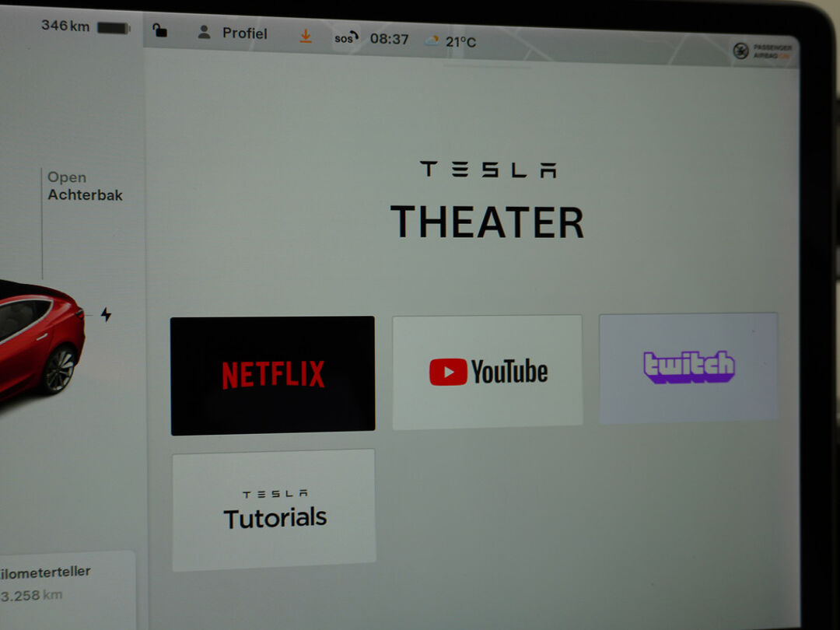840x630 pixels.
Task: Open the Tesla Tutorials tile
Action: [x=274, y=509]
